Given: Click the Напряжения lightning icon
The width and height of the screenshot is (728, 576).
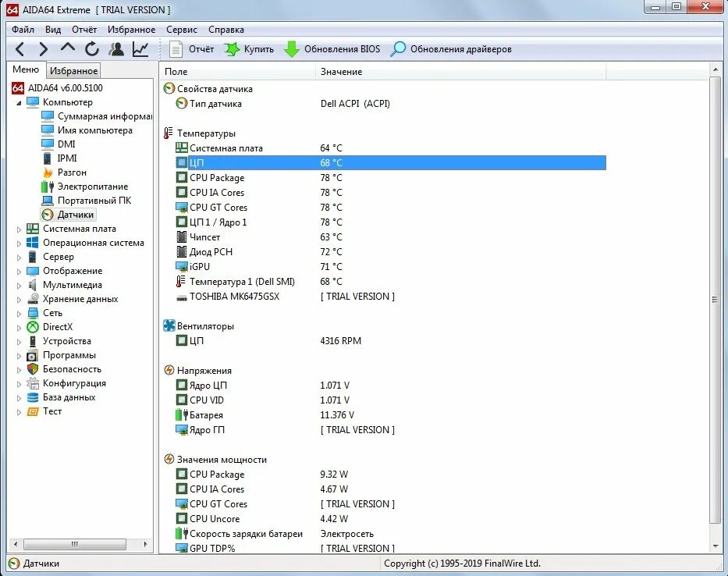Looking at the screenshot, I should (169, 370).
